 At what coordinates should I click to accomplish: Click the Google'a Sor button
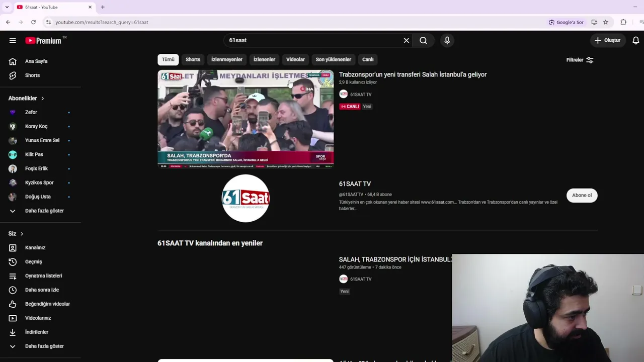click(x=567, y=22)
